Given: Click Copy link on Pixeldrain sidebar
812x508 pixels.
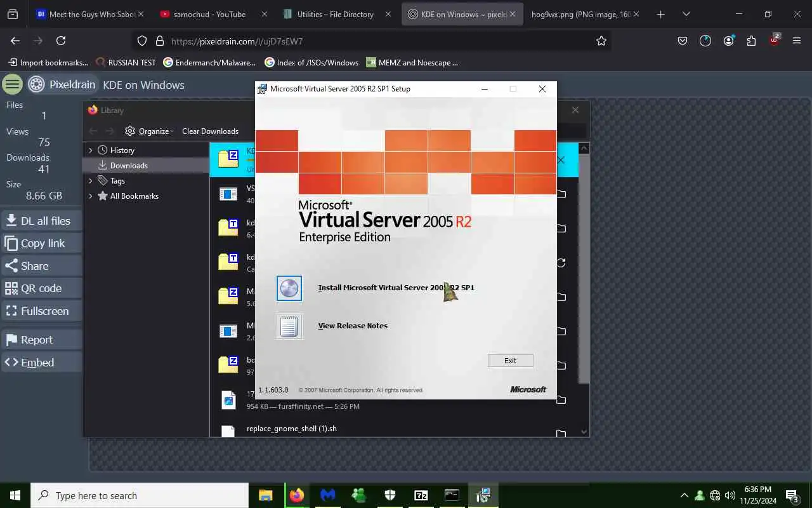Looking at the screenshot, I should 41,243.
